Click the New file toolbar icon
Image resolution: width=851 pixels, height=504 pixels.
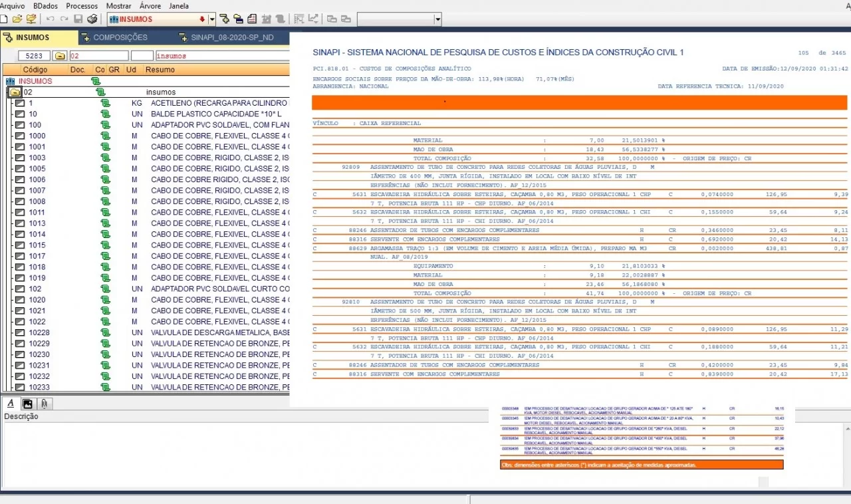[4, 19]
